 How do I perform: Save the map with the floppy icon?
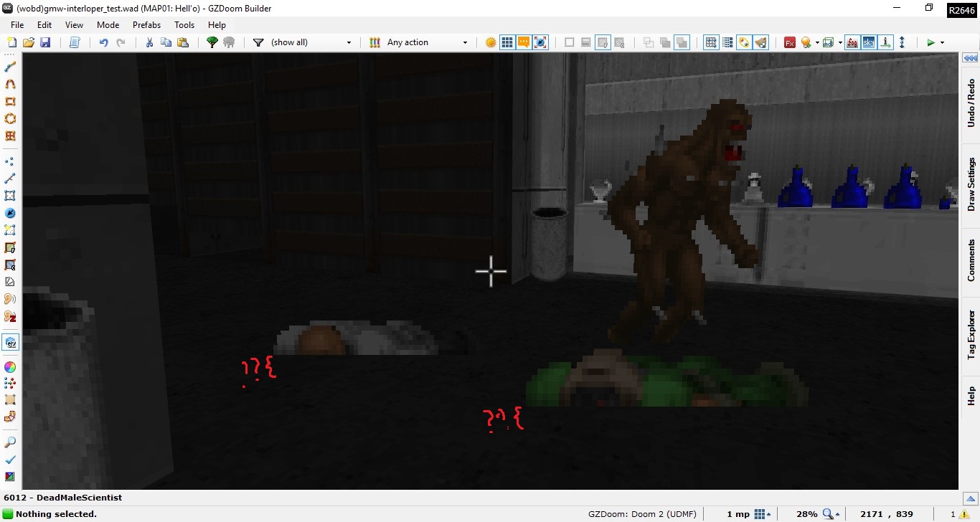[x=45, y=42]
